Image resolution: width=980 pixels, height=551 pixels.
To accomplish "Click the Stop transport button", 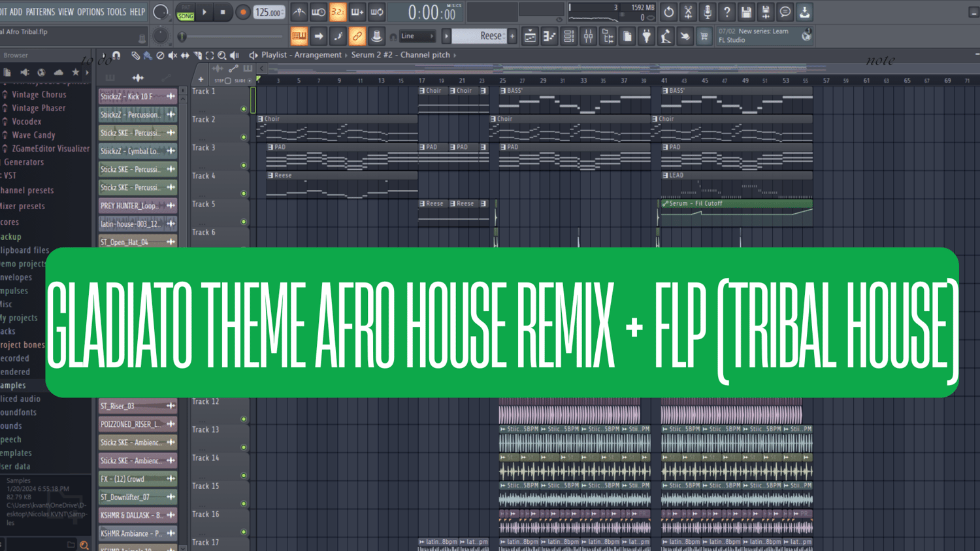I will coord(223,12).
